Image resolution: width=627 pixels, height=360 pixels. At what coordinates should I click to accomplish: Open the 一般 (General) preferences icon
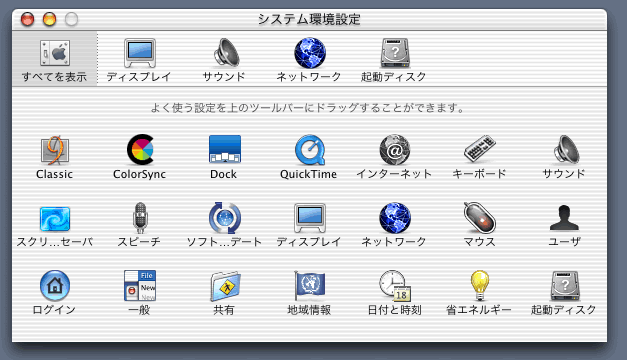140,286
